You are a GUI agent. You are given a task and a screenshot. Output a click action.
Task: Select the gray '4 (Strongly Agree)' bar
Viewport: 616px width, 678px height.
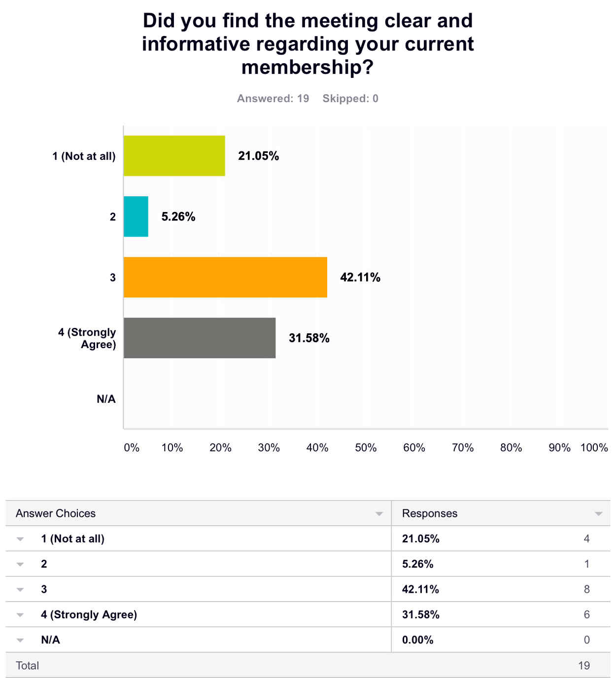pos(199,338)
